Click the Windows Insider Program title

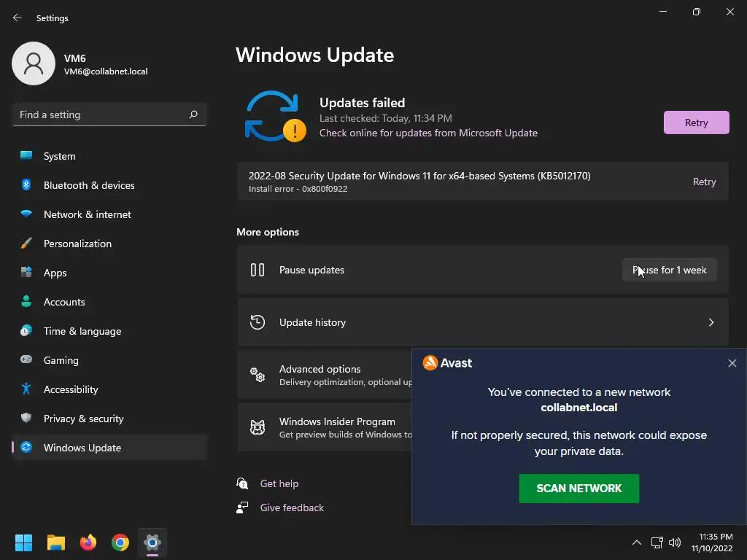point(337,421)
